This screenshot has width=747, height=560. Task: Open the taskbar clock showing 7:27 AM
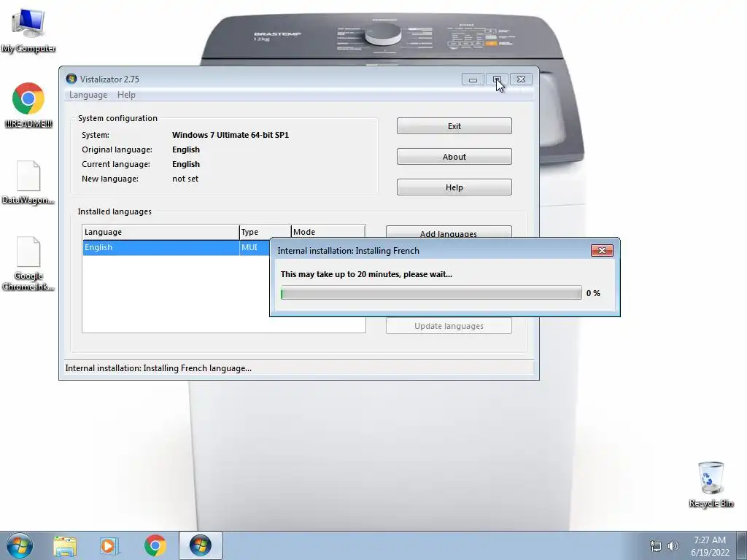[710, 546]
